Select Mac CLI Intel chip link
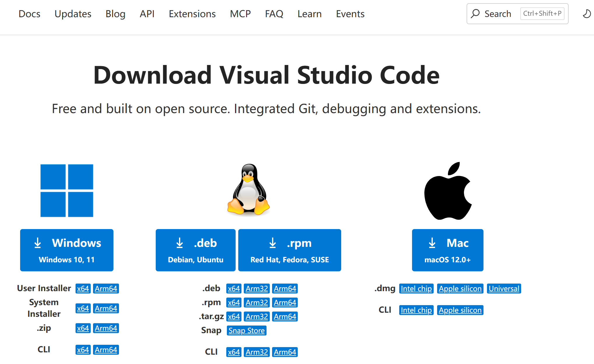594x364 pixels. (x=416, y=310)
